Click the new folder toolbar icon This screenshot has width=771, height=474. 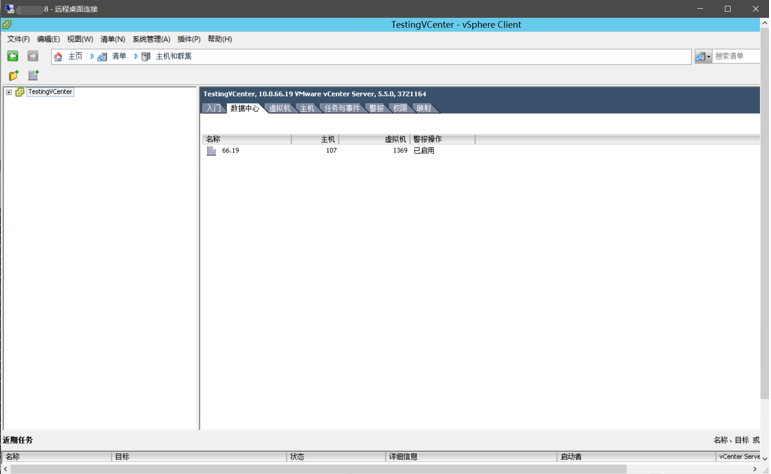tap(13, 76)
